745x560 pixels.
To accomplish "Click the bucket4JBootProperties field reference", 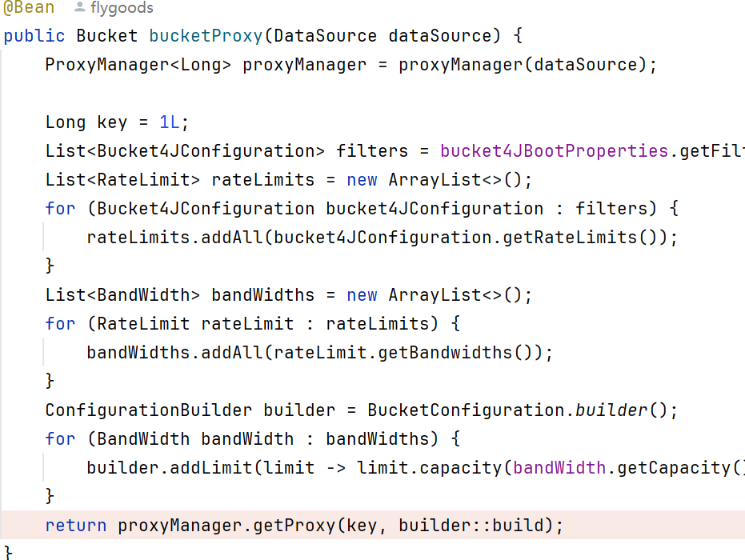I will [555, 151].
